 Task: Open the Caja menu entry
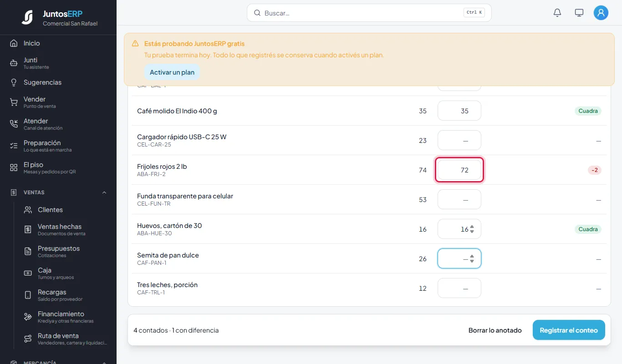[66, 273]
